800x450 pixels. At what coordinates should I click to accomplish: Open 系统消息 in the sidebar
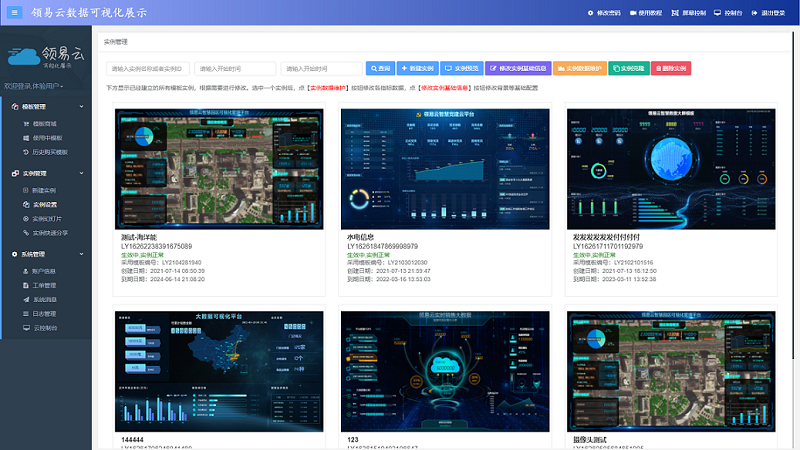[40, 299]
